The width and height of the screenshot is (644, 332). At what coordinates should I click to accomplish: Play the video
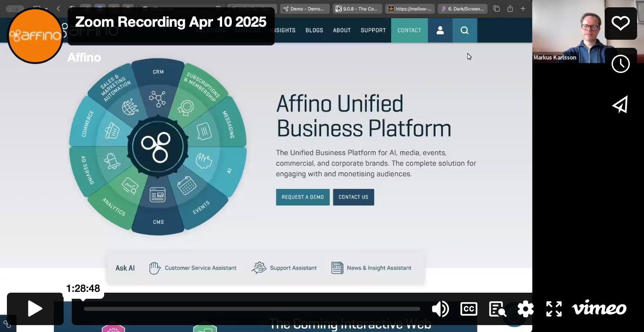(35, 309)
